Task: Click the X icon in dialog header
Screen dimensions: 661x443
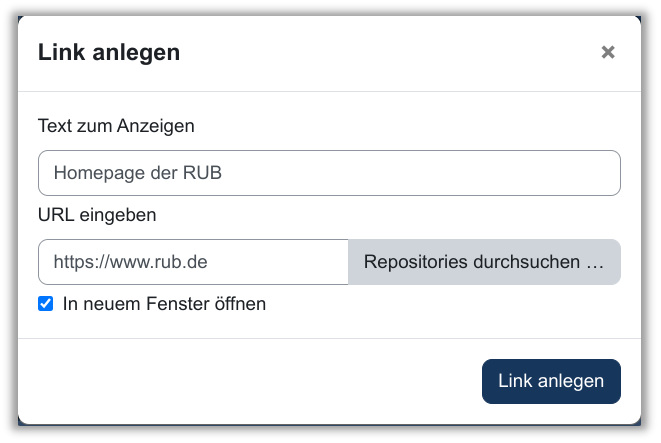Action: 607,52
